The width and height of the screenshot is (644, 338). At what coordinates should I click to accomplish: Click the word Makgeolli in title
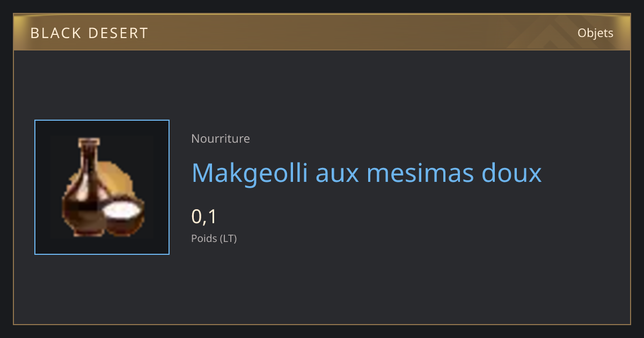coord(250,173)
